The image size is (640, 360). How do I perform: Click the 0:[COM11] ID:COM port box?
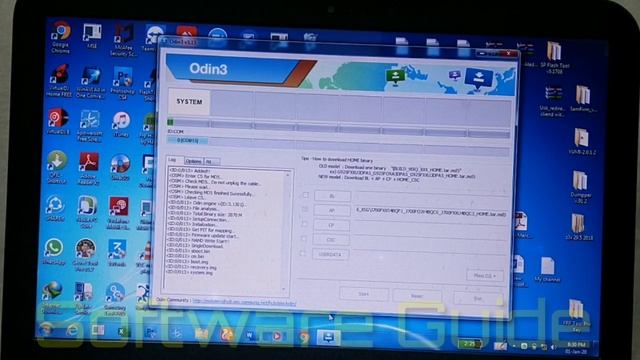pos(188,140)
